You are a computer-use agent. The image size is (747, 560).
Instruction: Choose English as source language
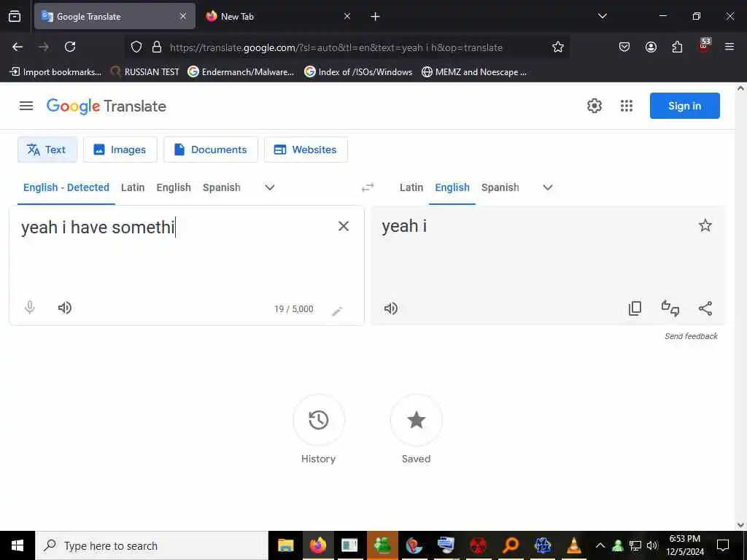point(174,187)
